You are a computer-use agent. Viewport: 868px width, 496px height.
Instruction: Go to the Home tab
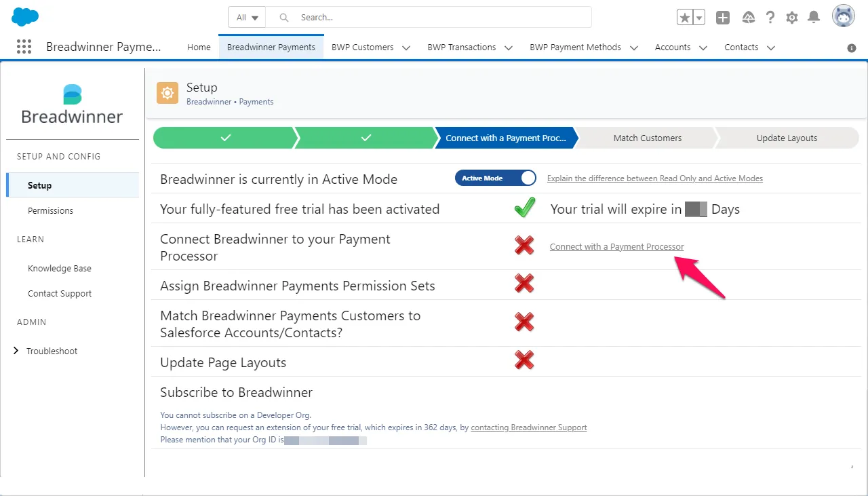[199, 47]
